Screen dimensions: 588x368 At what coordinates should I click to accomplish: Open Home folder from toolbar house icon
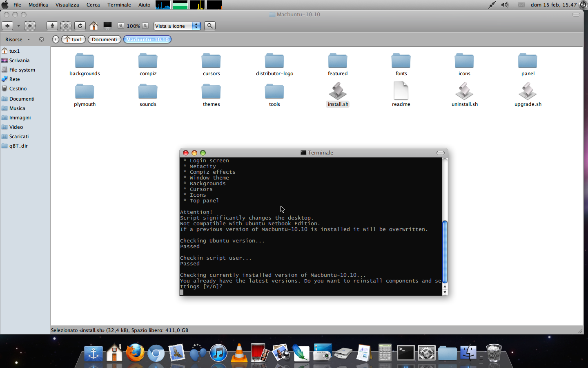[x=94, y=26]
